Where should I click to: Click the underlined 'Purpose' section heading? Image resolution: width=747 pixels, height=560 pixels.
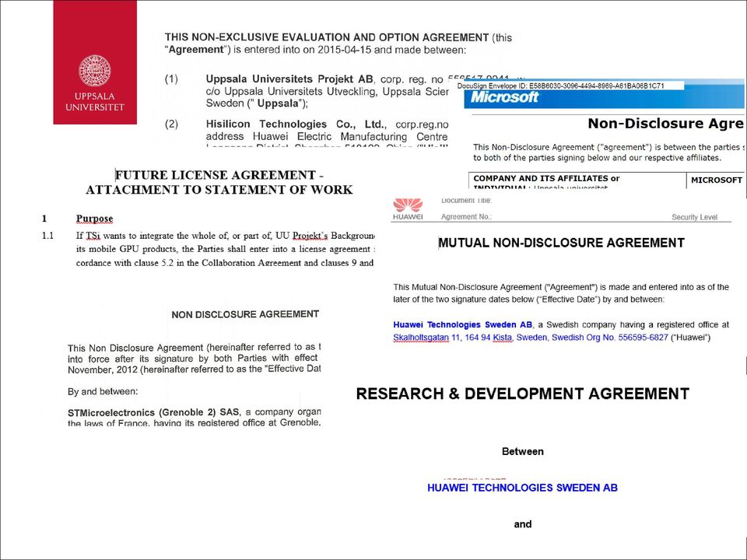pyautogui.click(x=94, y=219)
